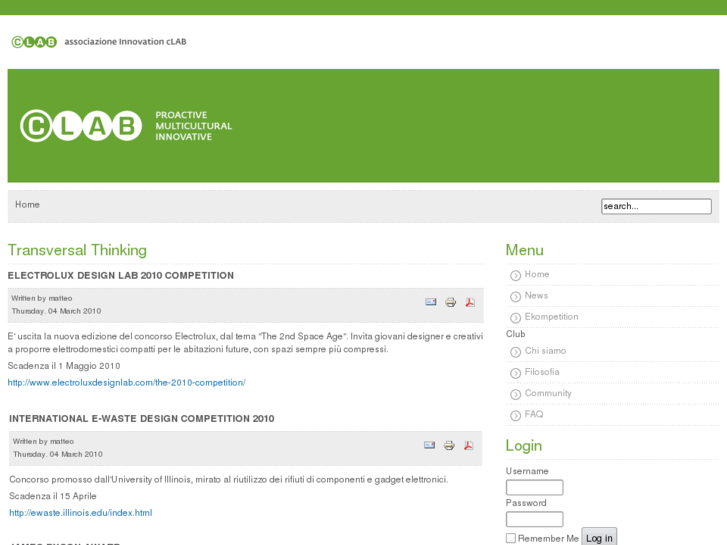Open the News menu item
The image size is (727, 545).
point(536,295)
